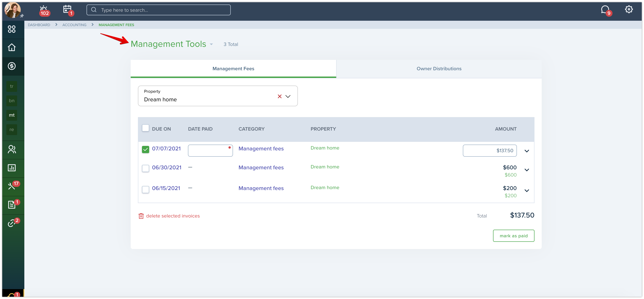The height and width of the screenshot is (299, 644).
Task: Select the 're' sidebar shortcut
Action: pos(12,129)
